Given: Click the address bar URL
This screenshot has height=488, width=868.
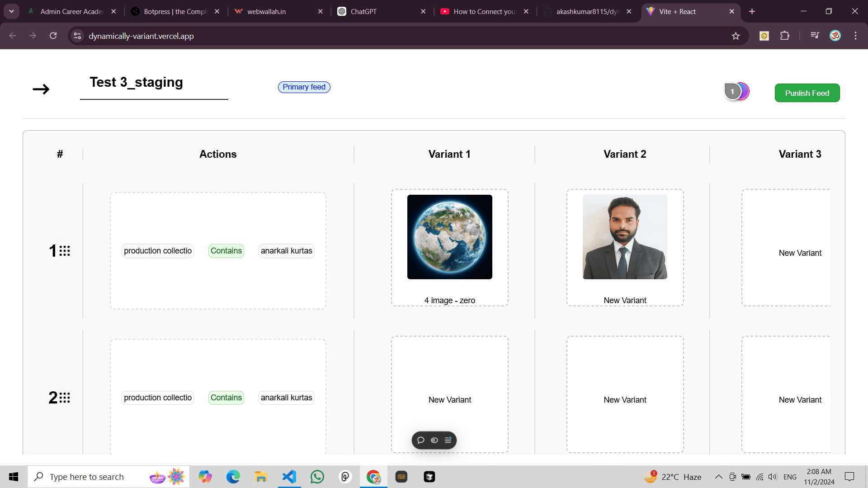Looking at the screenshot, I should pos(141,36).
